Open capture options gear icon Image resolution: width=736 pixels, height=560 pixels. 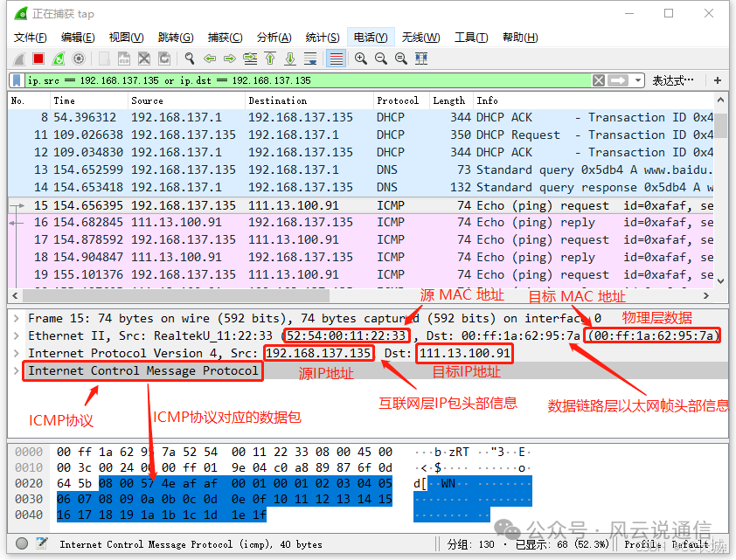79,59
